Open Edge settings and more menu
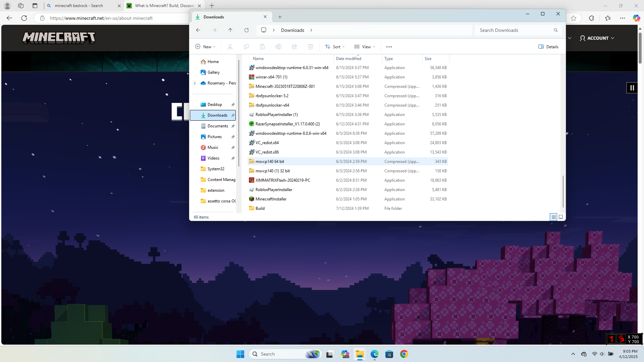The width and height of the screenshot is (644, 362). 623,18
